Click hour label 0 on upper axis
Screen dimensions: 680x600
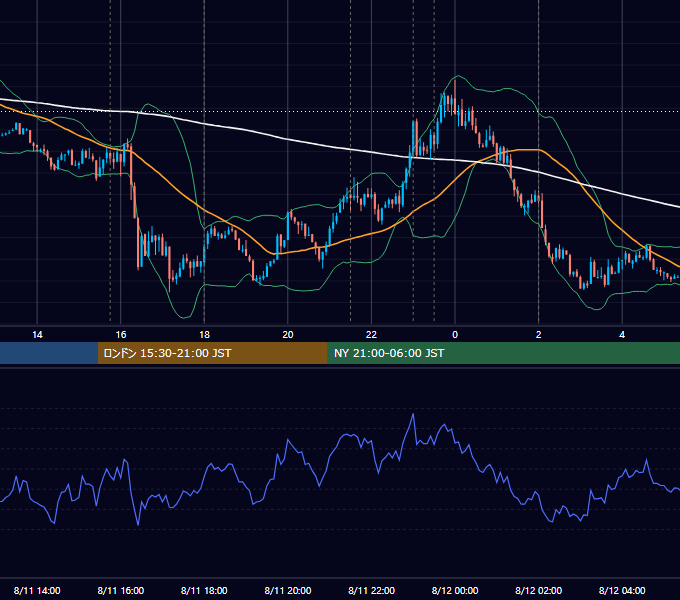[x=455, y=335]
